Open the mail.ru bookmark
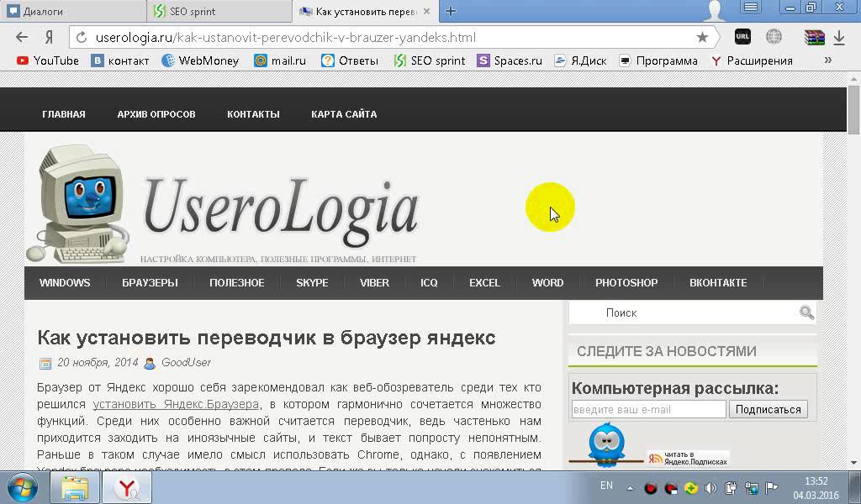 tap(280, 60)
